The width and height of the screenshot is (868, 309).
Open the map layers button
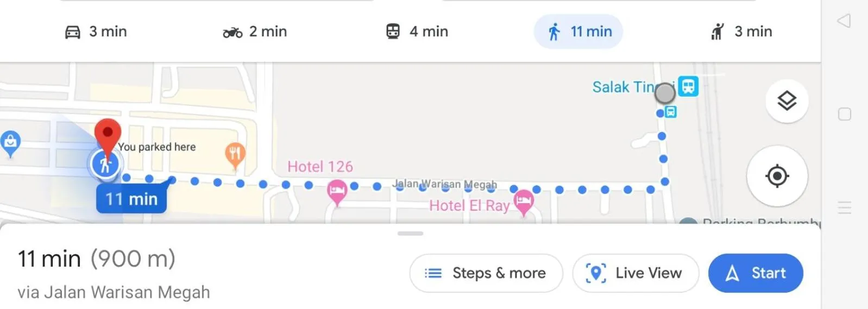(787, 101)
